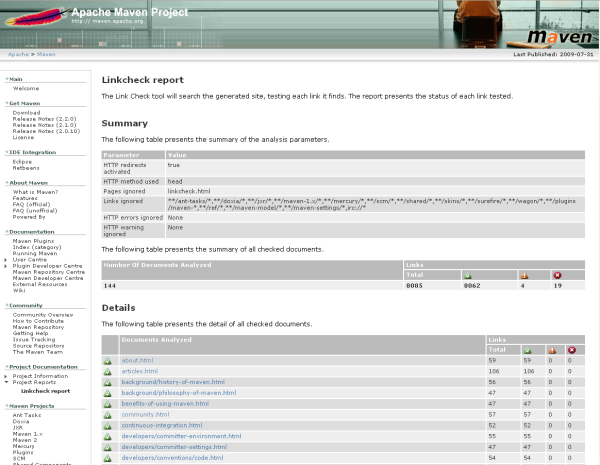Click red error icon in Details table header
Image resolution: width=600 pixels, height=465 pixels.
coord(571,350)
